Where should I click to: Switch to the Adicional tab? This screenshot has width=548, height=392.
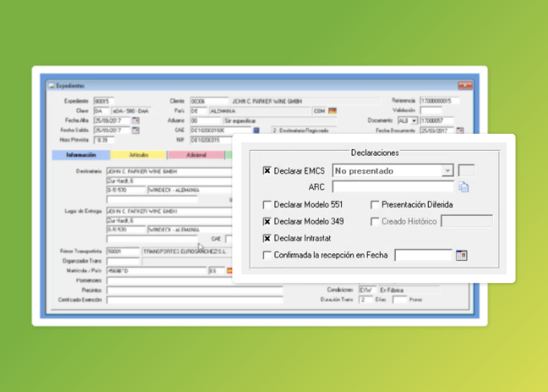(x=196, y=155)
